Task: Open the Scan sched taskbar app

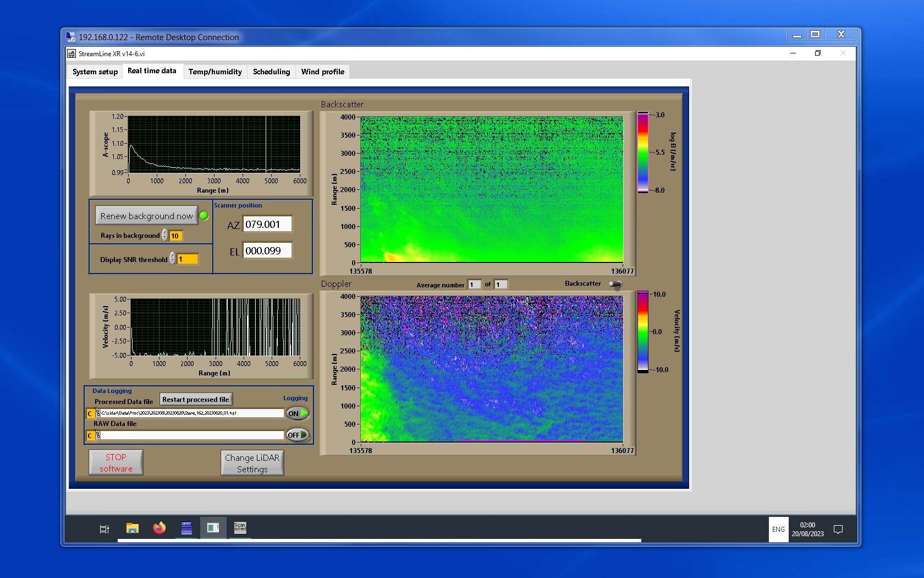Action: click(x=240, y=528)
